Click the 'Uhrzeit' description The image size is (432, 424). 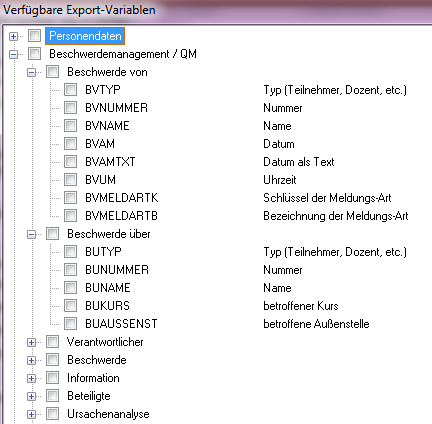click(x=280, y=180)
